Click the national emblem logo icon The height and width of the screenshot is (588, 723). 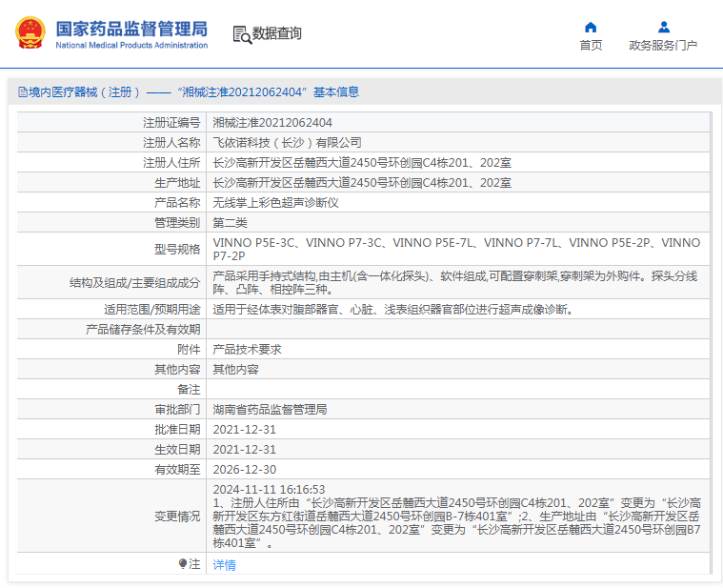(30, 32)
